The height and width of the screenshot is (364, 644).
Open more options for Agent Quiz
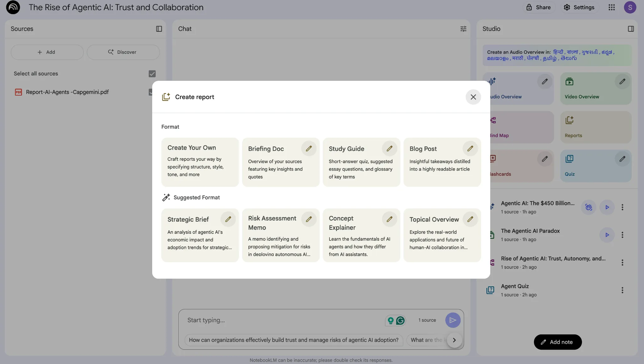[x=622, y=290]
